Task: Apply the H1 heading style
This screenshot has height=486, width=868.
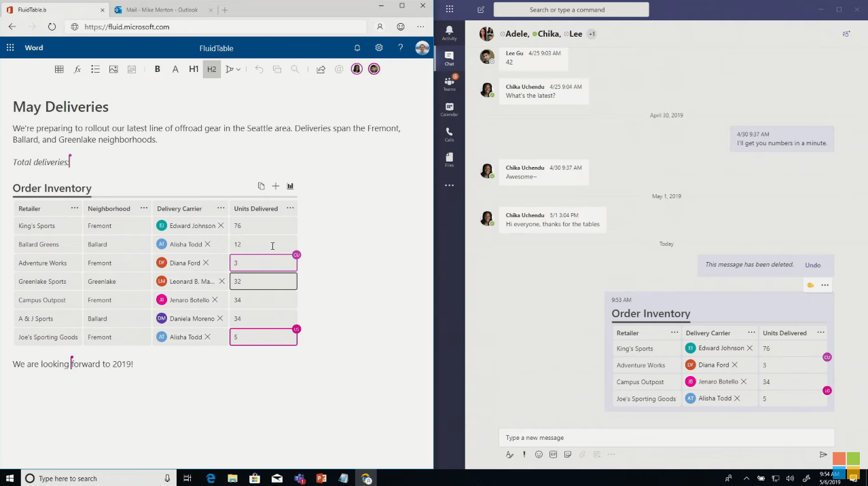Action: (194, 69)
